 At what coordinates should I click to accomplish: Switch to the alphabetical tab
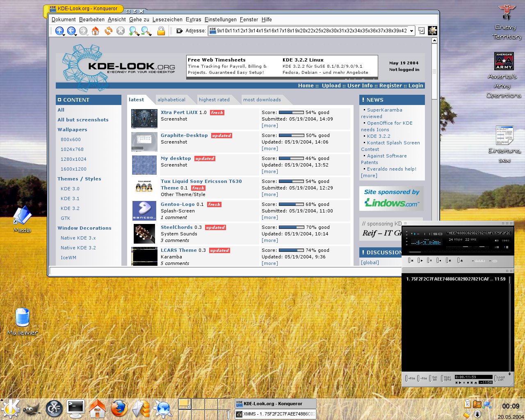171,100
